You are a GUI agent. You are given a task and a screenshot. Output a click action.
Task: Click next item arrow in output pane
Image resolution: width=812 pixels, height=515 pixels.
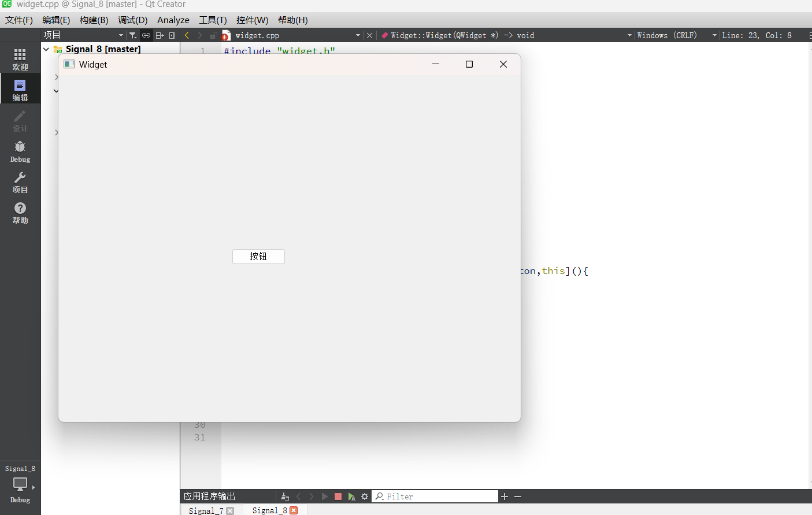pyautogui.click(x=312, y=497)
